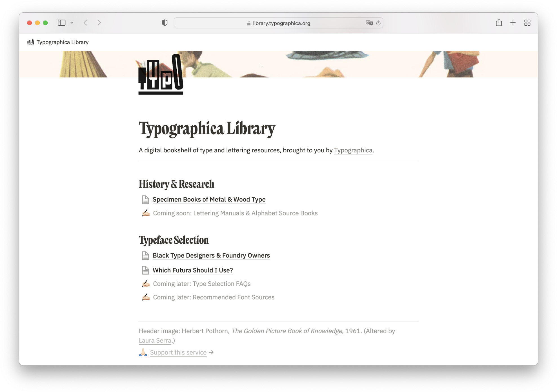Go back with the back arrow

click(x=85, y=23)
